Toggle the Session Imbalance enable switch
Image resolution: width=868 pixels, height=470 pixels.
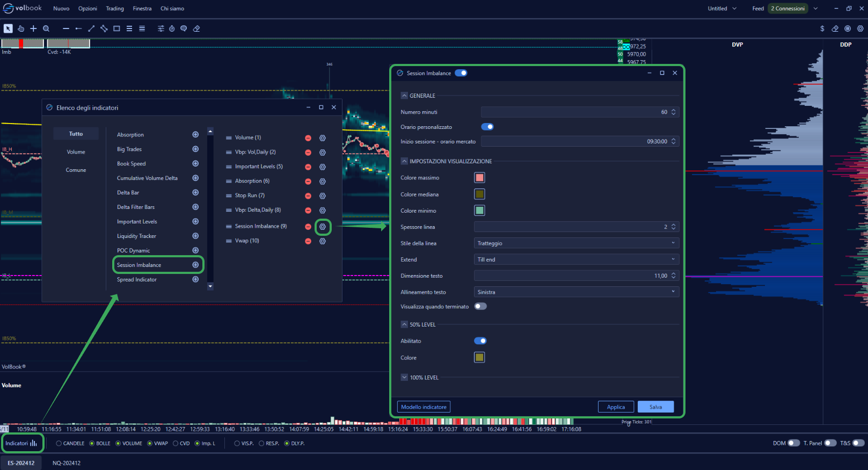click(x=461, y=73)
